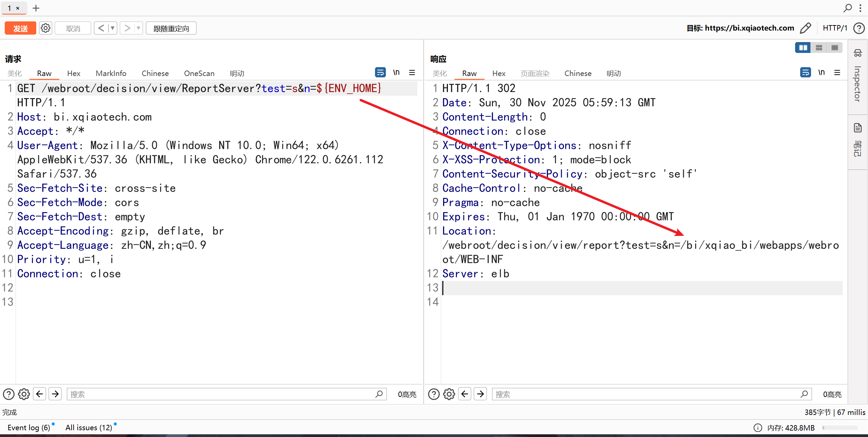Click the 跟随重定向 follow redirect button
This screenshot has width=868, height=437.
(x=171, y=28)
